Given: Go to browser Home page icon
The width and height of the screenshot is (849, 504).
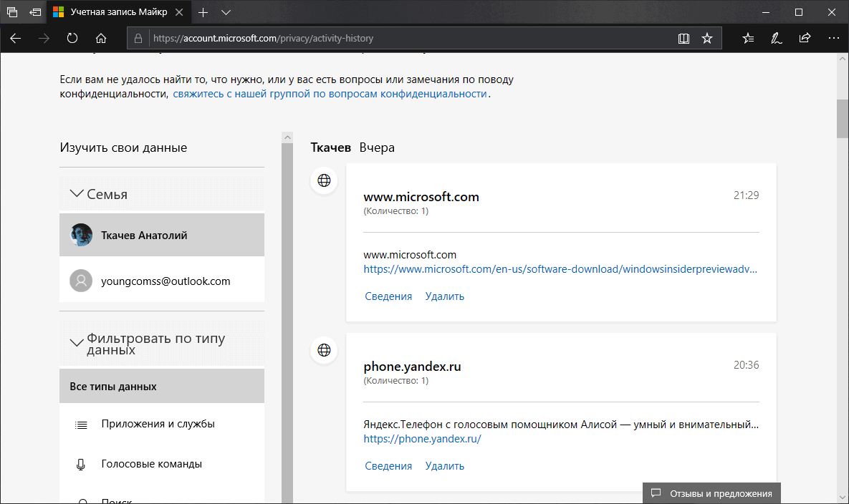Looking at the screenshot, I should [101, 38].
